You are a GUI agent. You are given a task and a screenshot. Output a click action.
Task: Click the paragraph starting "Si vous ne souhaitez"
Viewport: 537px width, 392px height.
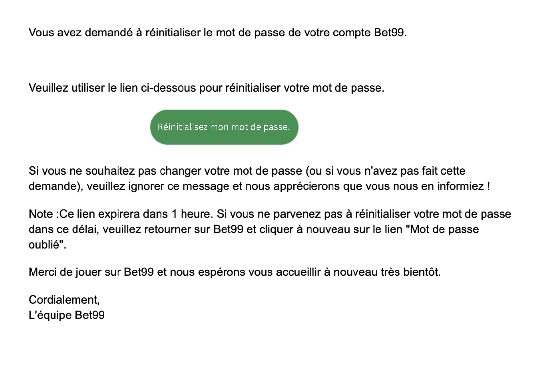259,179
